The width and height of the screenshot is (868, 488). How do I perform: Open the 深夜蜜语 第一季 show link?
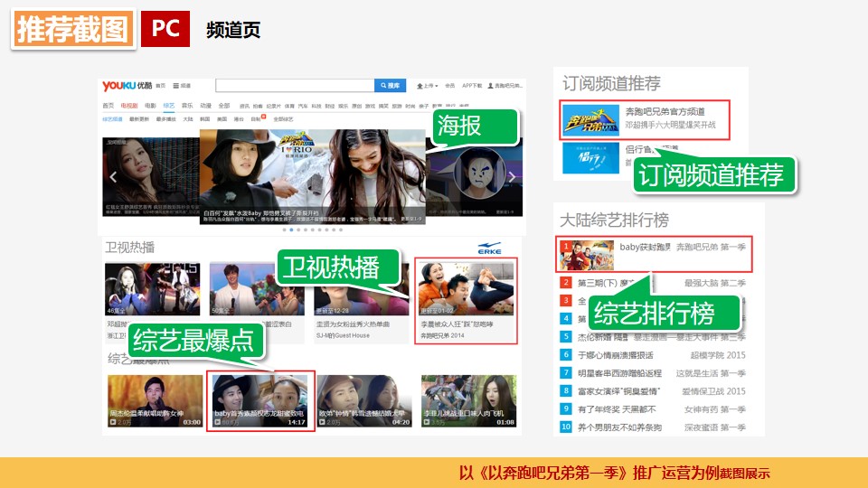click(x=714, y=427)
